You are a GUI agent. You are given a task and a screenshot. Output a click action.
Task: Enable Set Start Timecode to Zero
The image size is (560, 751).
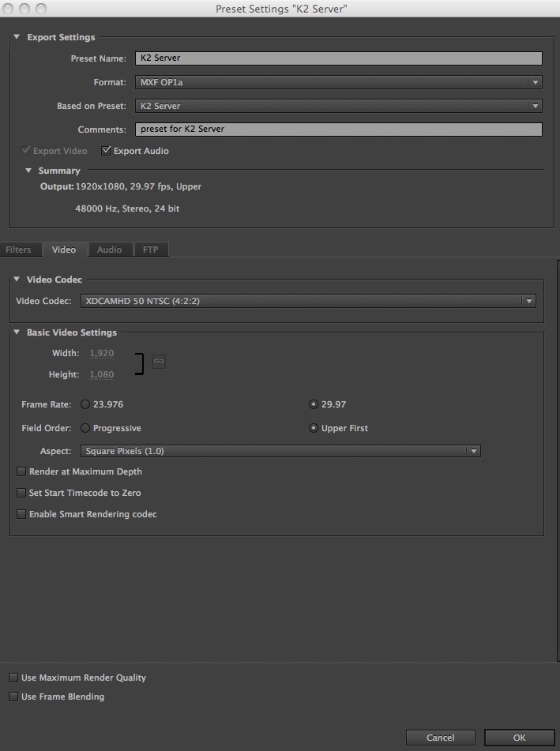pyautogui.click(x=21, y=493)
